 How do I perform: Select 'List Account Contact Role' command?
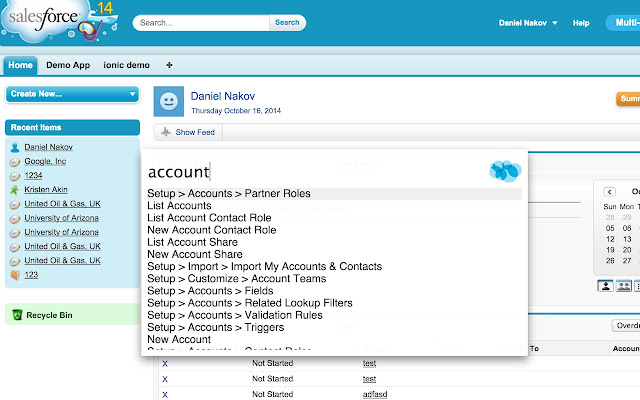209,218
